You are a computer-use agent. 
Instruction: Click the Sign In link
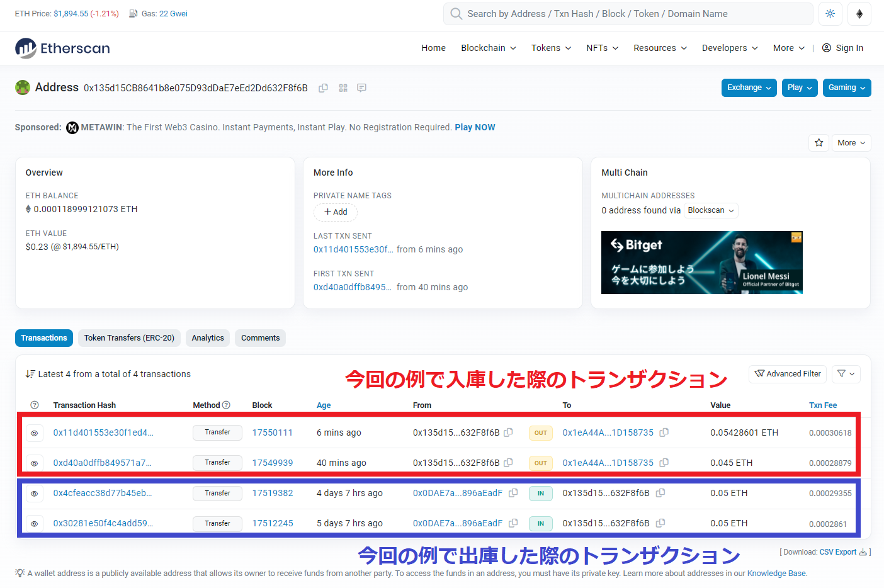[849, 48]
